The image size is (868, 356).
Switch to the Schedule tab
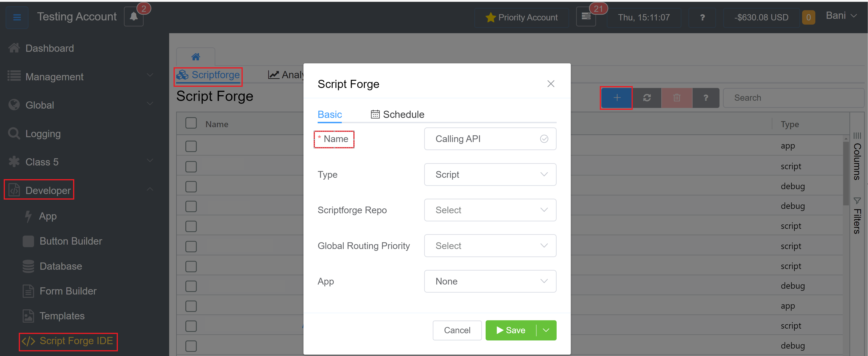point(397,115)
